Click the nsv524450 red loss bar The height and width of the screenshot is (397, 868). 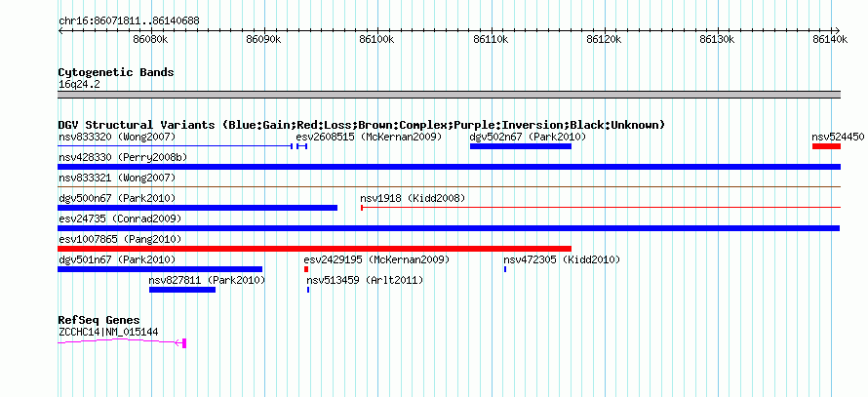coord(826,146)
